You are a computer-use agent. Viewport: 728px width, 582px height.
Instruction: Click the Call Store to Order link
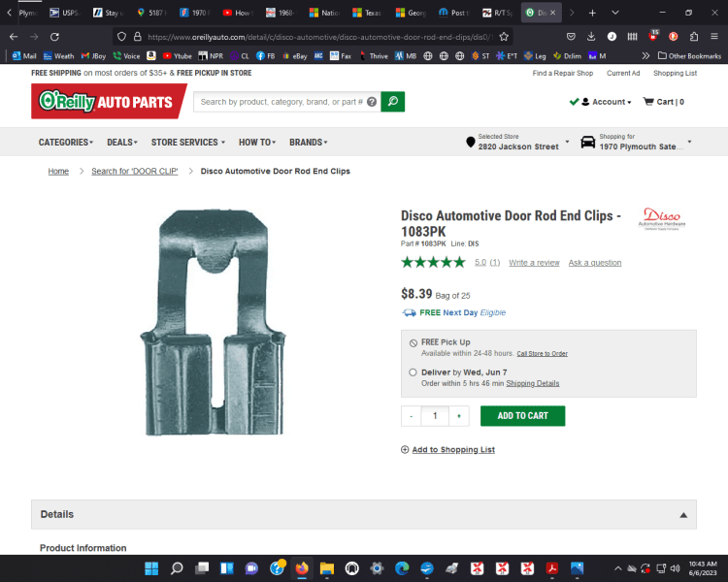tap(543, 354)
